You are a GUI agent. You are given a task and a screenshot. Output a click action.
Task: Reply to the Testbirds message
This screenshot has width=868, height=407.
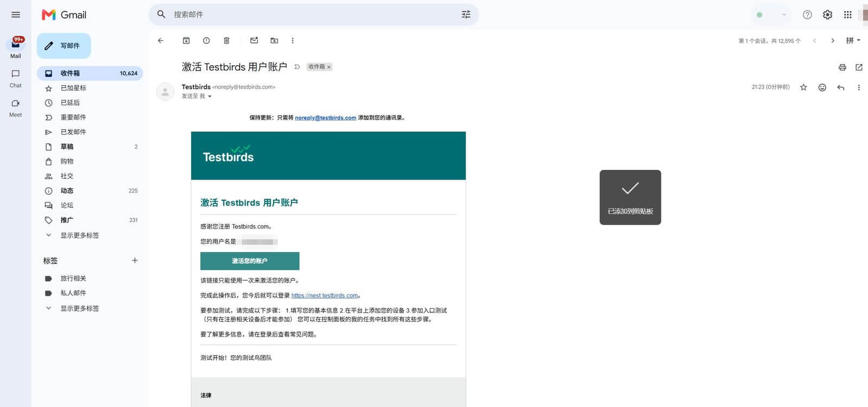[x=841, y=87]
